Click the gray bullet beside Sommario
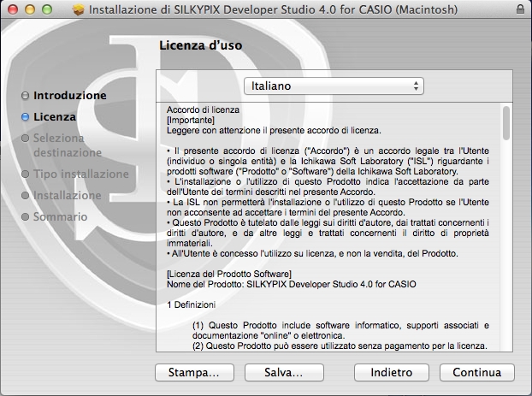Screen dimensions: 532x396 pos(25,216)
